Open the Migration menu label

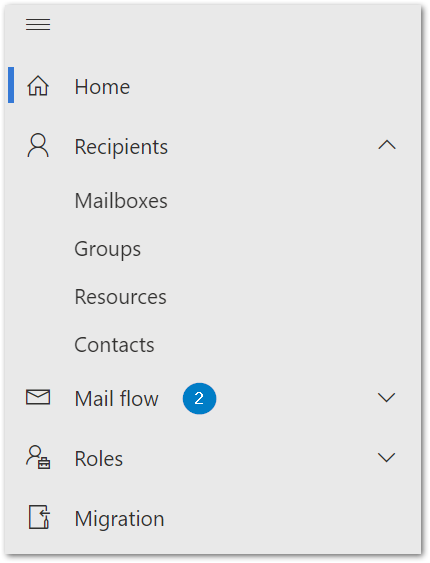pos(119,519)
